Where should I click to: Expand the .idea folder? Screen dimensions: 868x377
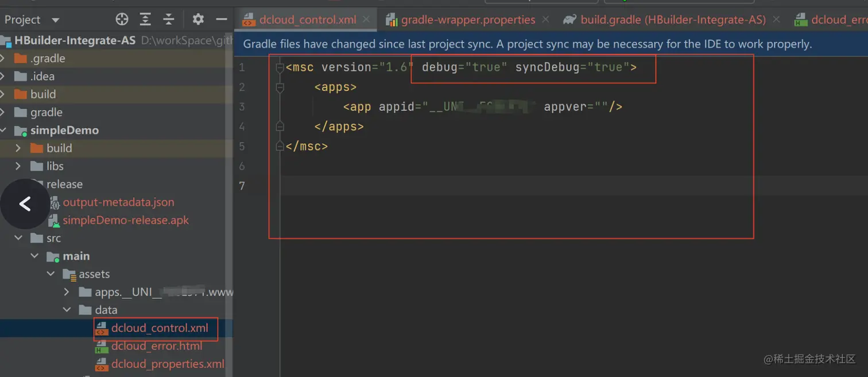tap(3, 76)
